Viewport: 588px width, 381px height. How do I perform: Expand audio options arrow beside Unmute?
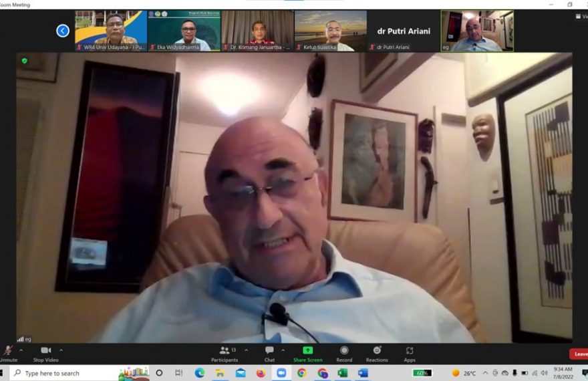(21, 350)
